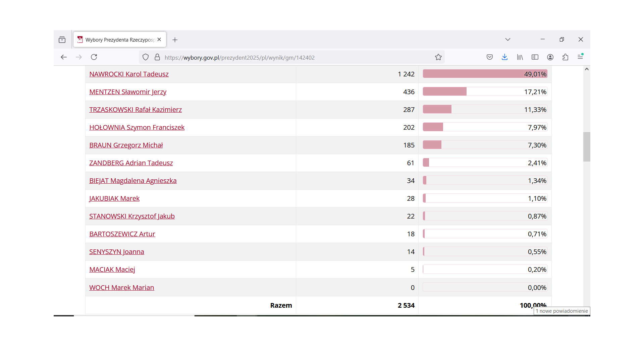This screenshot has width=644, height=362.
Task: Save page to Pocket icon
Action: (x=490, y=57)
